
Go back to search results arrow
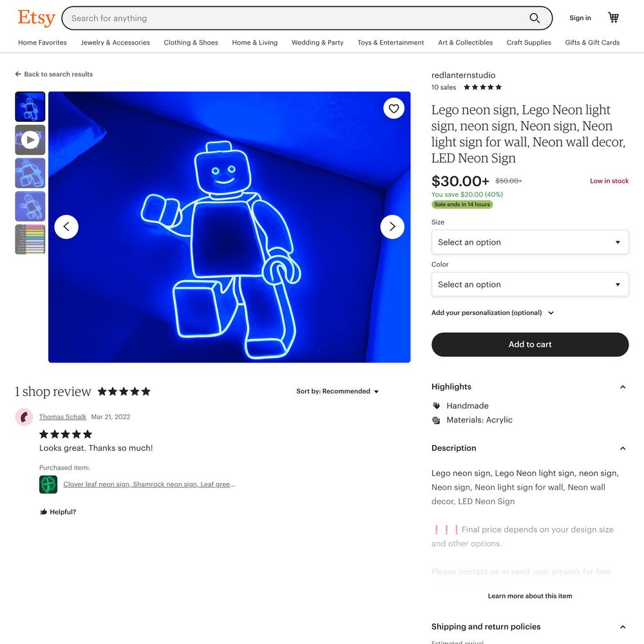pyautogui.click(x=18, y=74)
